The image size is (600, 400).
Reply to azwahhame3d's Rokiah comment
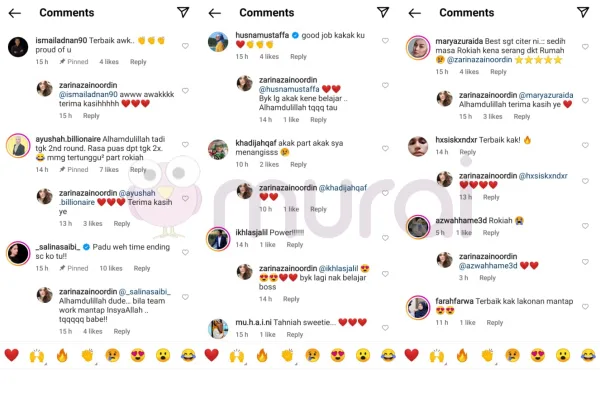(x=491, y=233)
